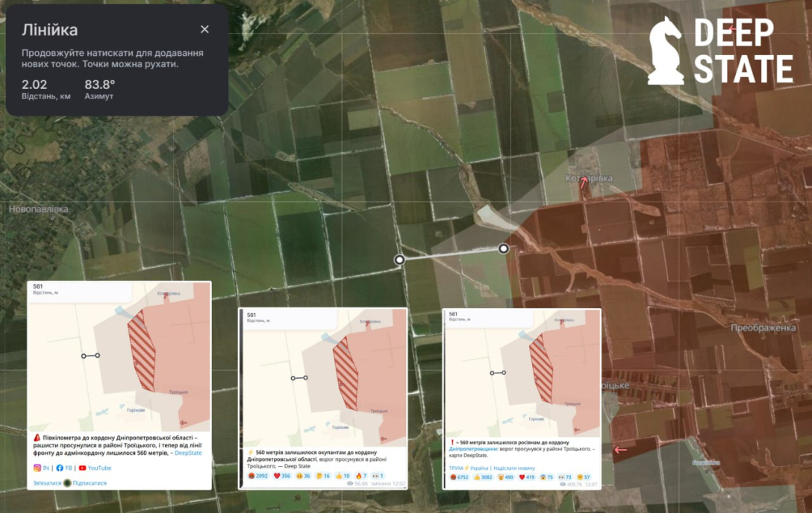Click the heart reaction with 356

(281, 476)
